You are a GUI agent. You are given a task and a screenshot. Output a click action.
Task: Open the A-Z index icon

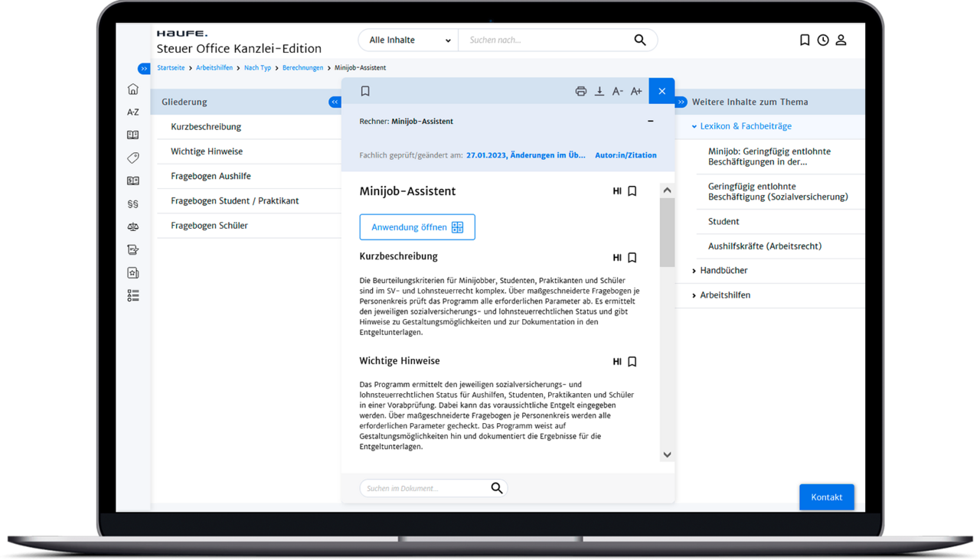click(132, 112)
